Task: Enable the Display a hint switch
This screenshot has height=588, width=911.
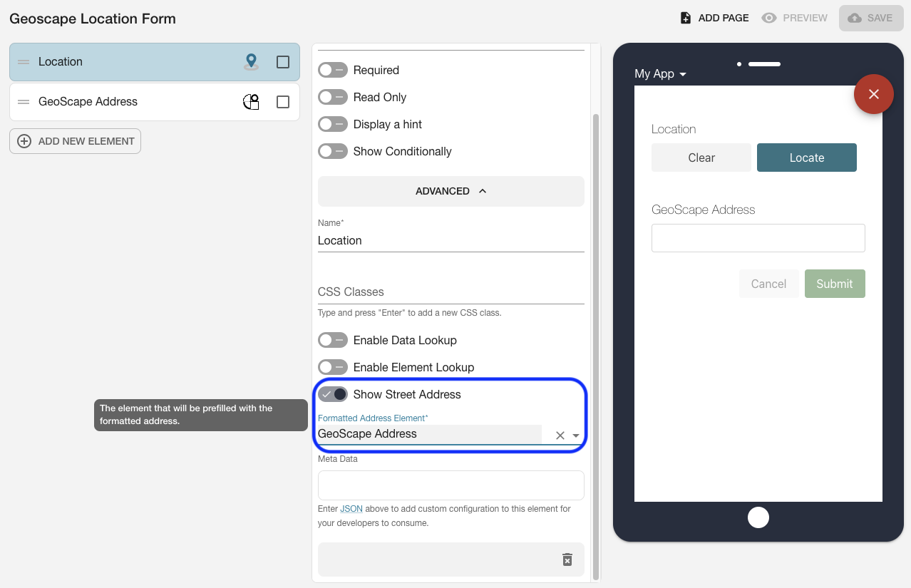Action: (x=333, y=124)
